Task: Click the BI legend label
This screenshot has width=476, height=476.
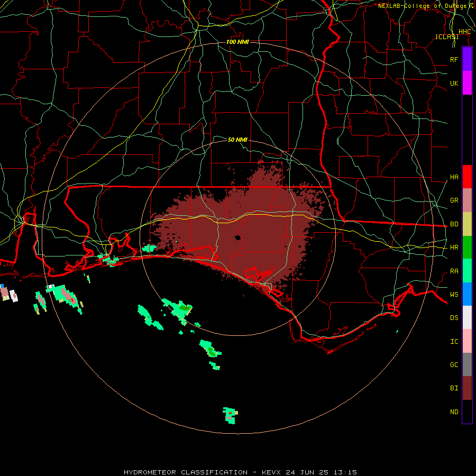Action: click(x=454, y=388)
